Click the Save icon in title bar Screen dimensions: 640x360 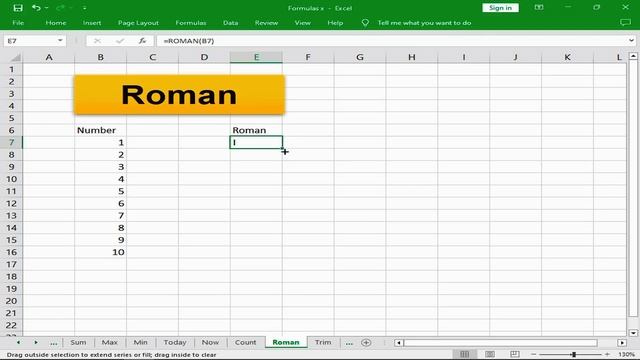tap(18, 8)
